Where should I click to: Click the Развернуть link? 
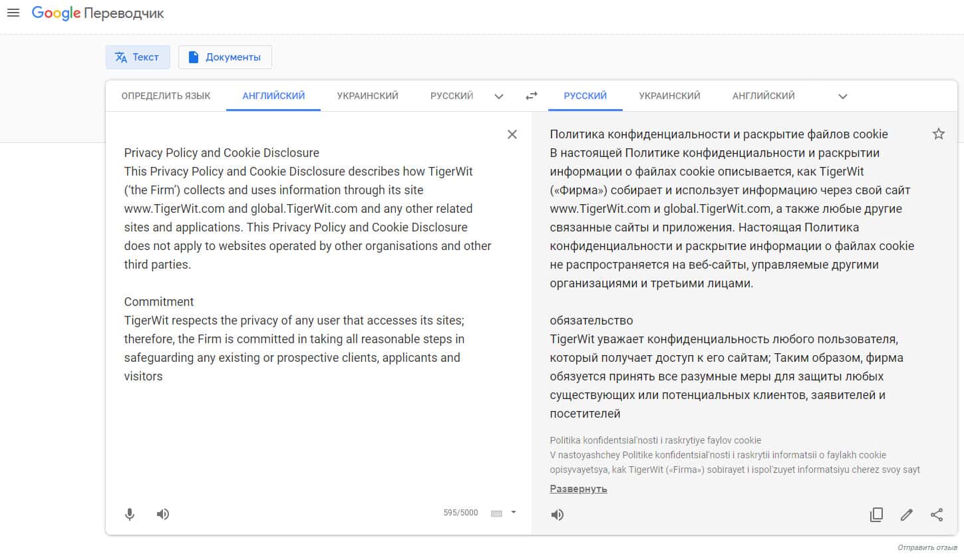point(578,489)
